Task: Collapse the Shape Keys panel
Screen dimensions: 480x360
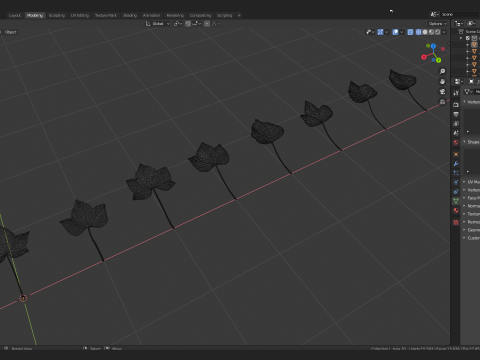Action: tap(471, 142)
